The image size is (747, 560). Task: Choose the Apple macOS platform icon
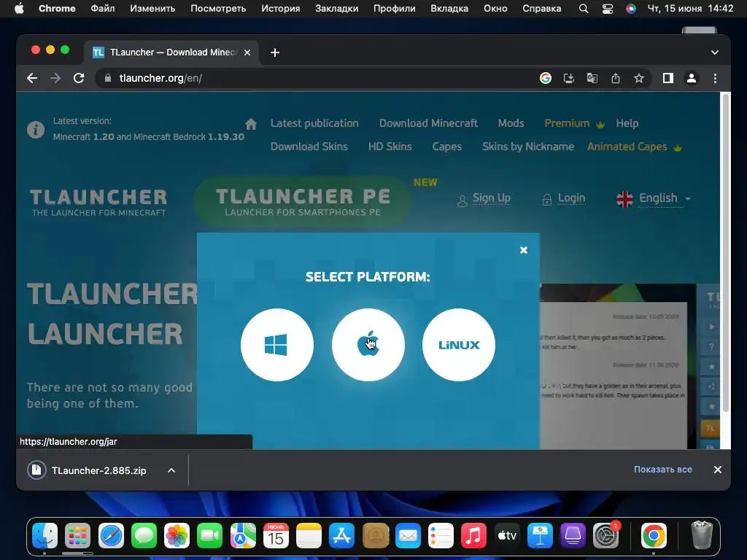pos(368,345)
